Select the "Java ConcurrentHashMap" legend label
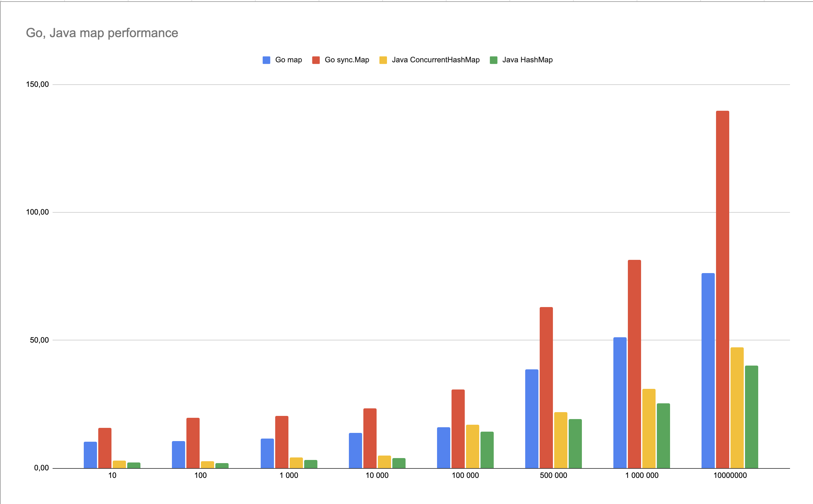Screen dimensions: 813x504 pyautogui.click(x=435, y=60)
